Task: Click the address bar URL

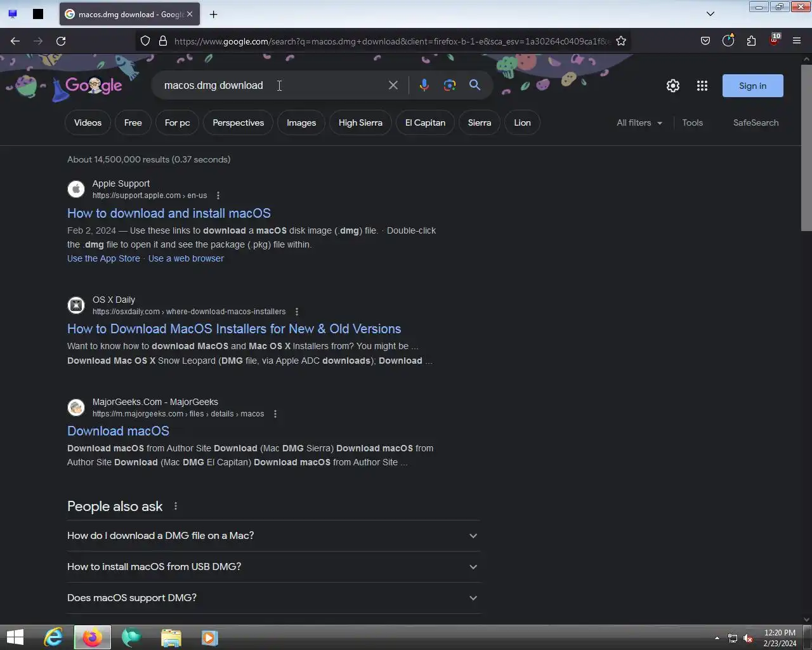Action: [x=391, y=41]
